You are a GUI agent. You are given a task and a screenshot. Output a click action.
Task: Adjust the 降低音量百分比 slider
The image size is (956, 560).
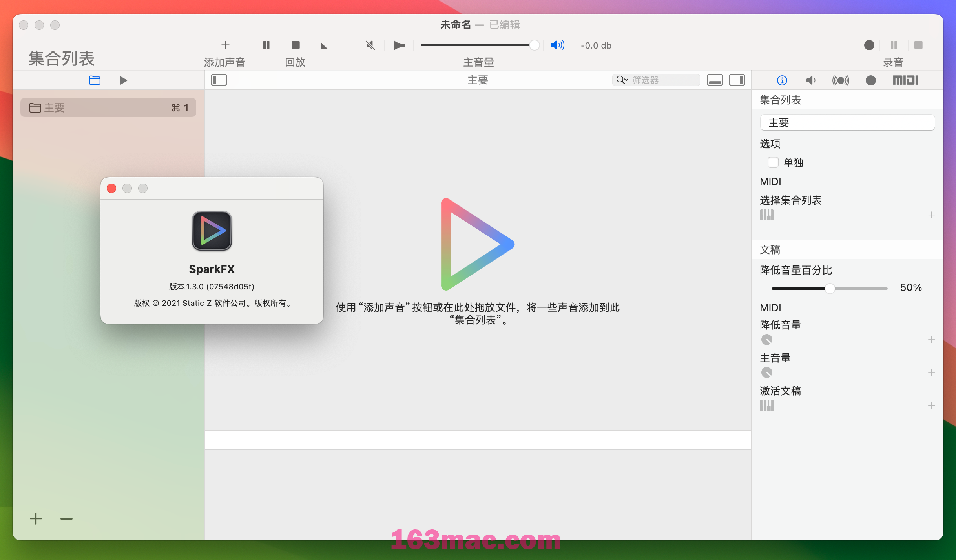(x=829, y=288)
